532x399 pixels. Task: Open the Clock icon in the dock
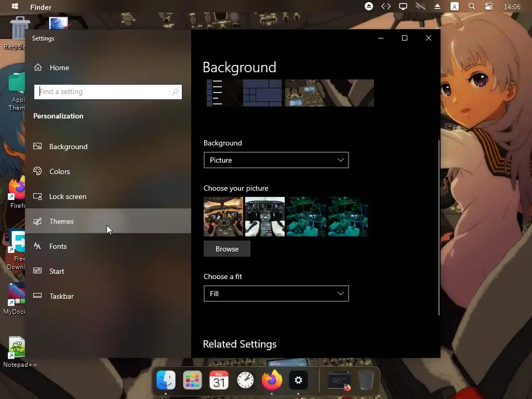point(245,380)
